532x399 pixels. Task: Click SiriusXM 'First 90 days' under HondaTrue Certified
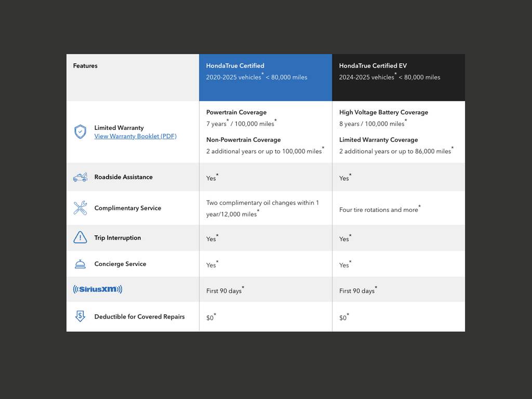(x=225, y=290)
